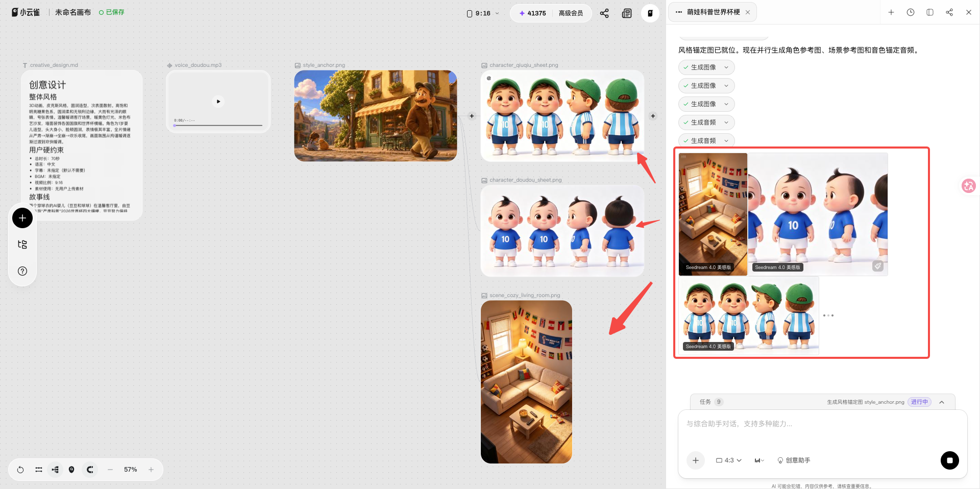980x489 pixels.
Task: Stop generation with the black stop button
Action: click(949, 460)
